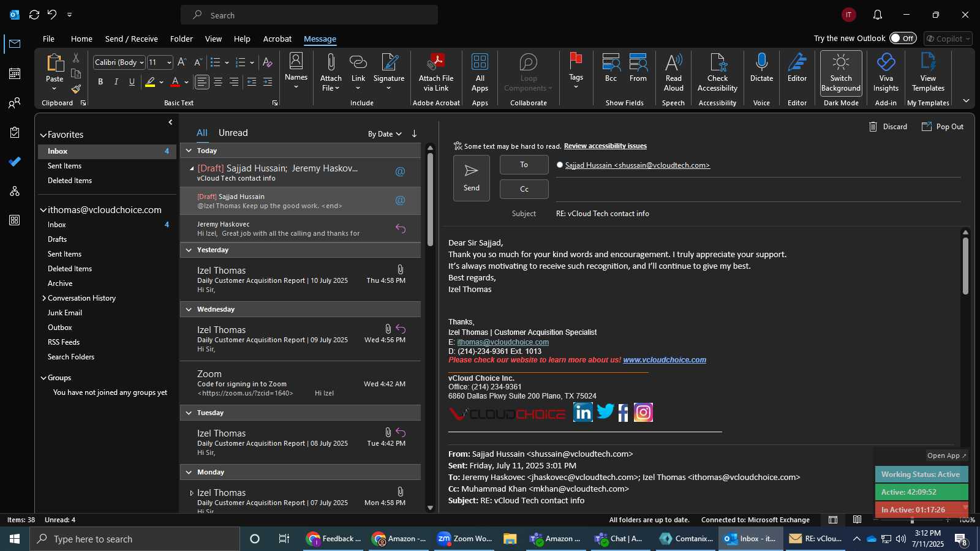980x551 pixels.
Task: Switch to the Home tab
Action: [81, 39]
